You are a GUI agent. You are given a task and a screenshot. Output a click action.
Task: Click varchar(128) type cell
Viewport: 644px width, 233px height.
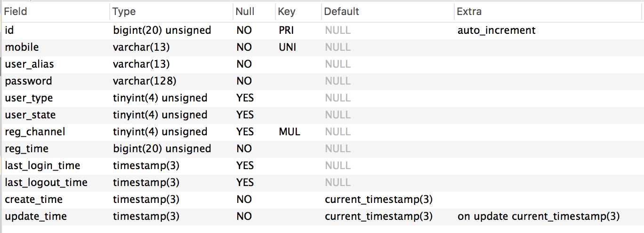click(171, 81)
